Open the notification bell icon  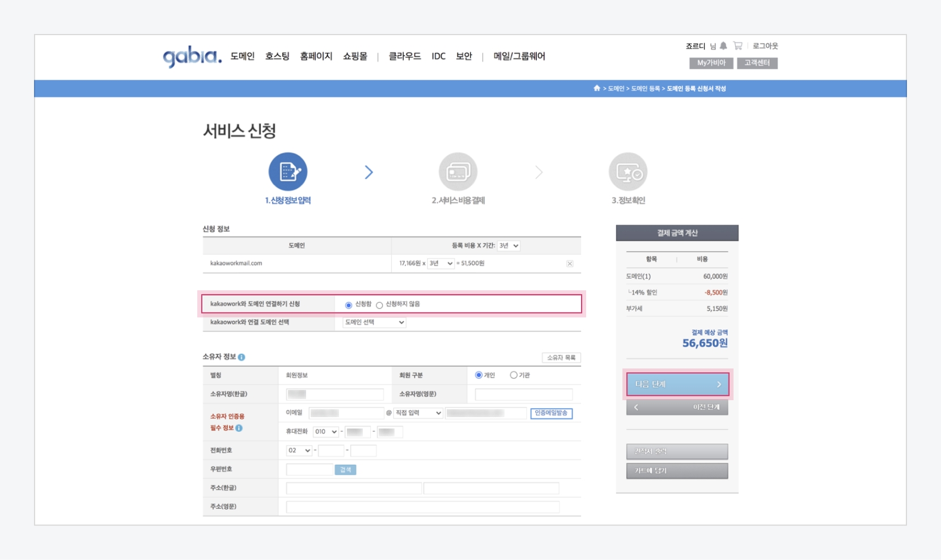(723, 46)
